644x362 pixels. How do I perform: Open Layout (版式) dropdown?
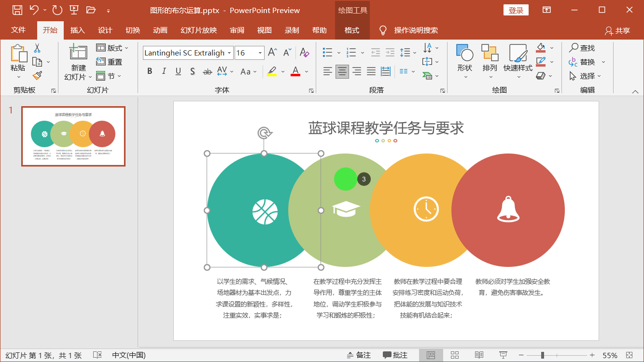point(112,48)
